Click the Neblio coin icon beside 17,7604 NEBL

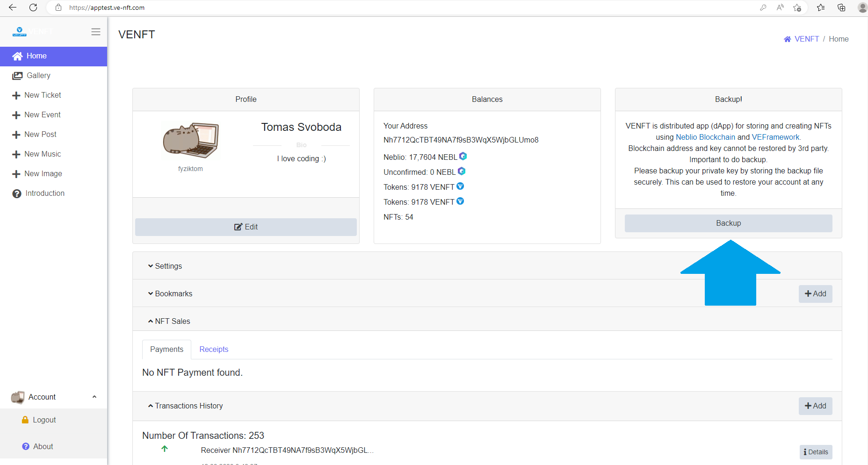click(463, 156)
